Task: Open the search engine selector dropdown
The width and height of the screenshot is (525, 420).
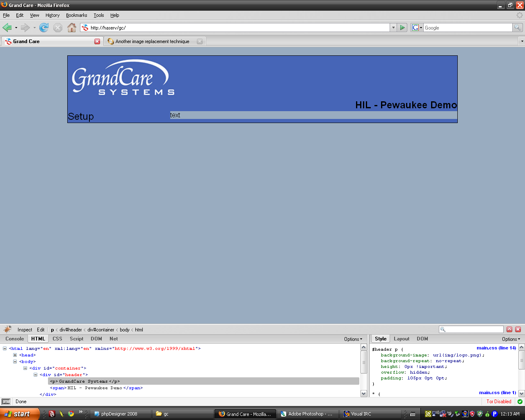Action: 417,27
